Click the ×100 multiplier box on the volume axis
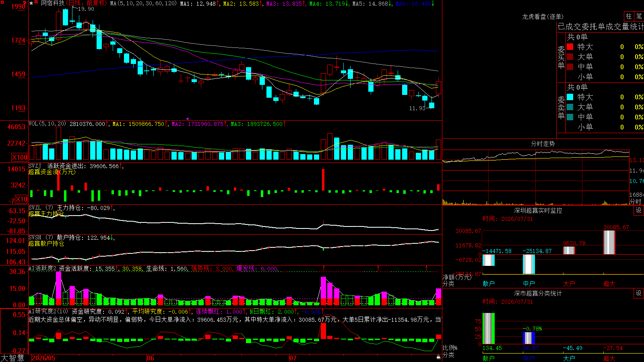 tap(19, 157)
